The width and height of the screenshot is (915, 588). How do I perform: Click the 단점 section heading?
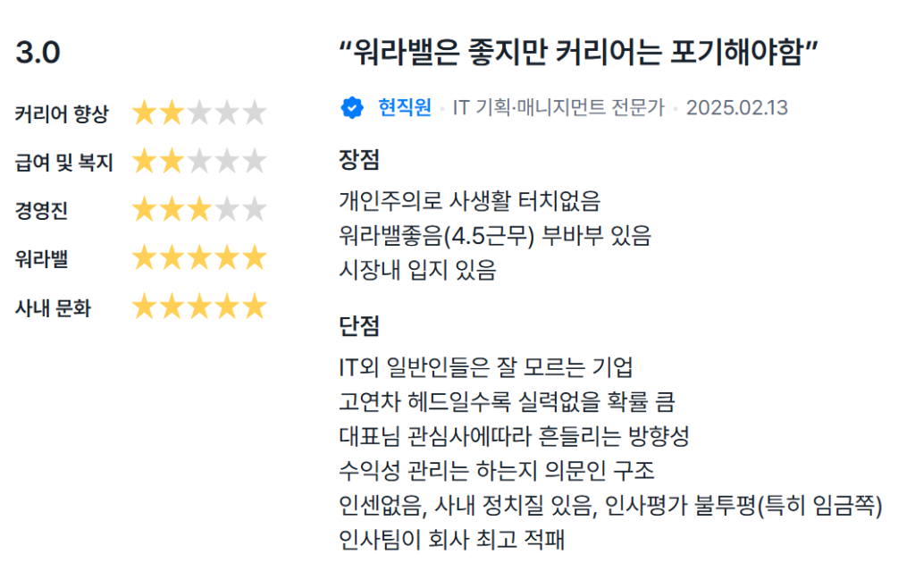click(x=359, y=326)
